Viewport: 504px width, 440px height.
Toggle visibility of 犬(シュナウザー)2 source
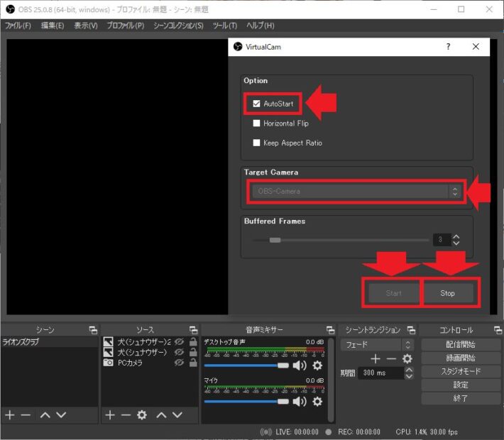(179, 341)
